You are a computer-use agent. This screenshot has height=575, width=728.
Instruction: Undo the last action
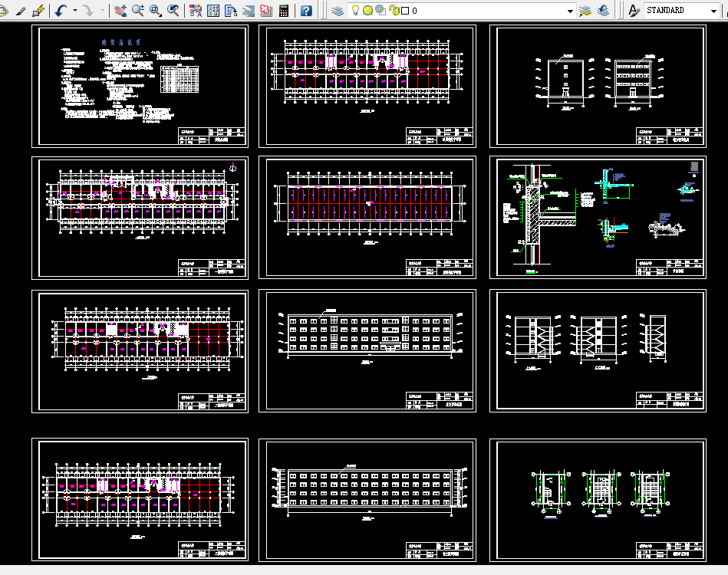pyautogui.click(x=61, y=10)
